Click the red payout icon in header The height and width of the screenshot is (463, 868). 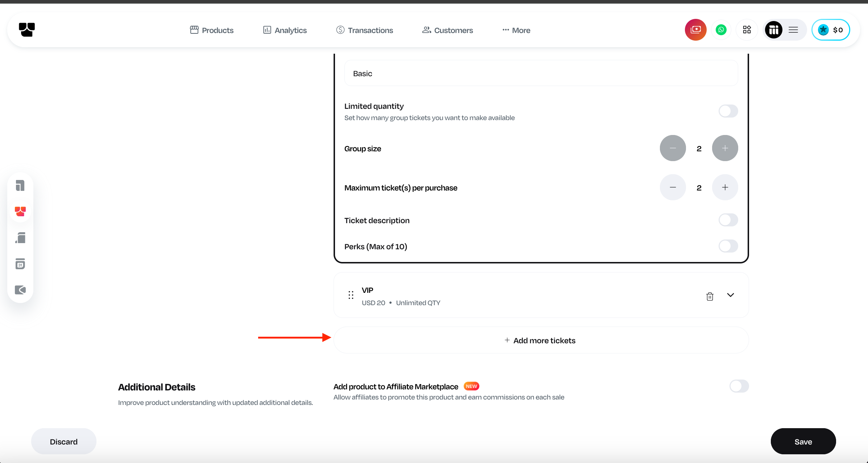695,30
